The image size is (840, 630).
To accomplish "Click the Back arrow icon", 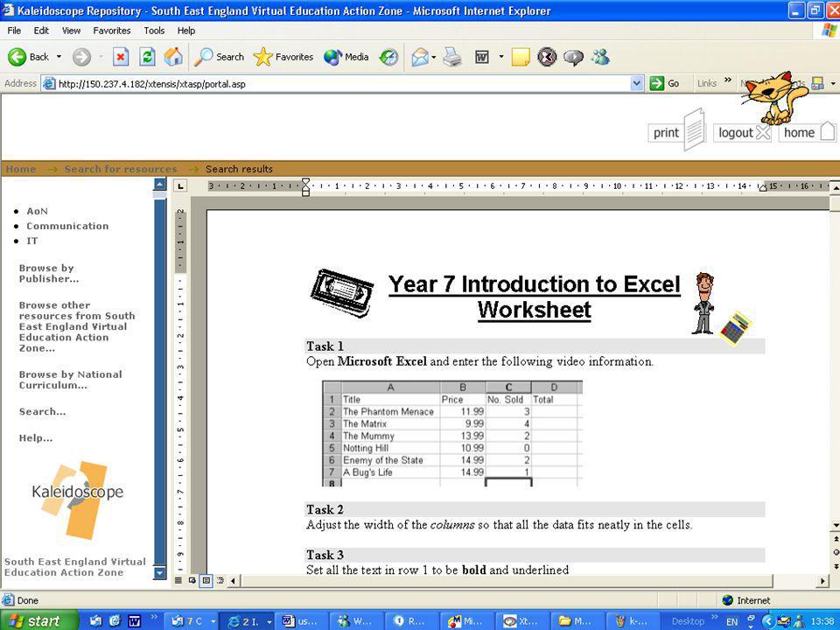I will (x=17, y=57).
